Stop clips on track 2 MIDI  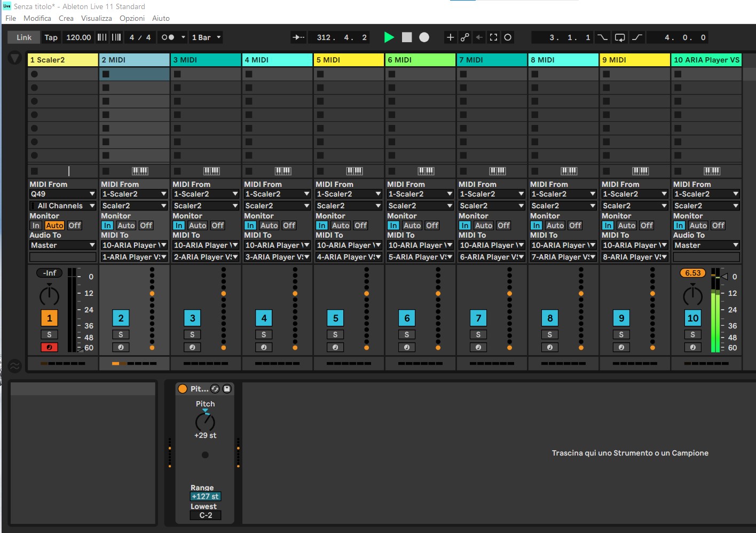point(106,171)
